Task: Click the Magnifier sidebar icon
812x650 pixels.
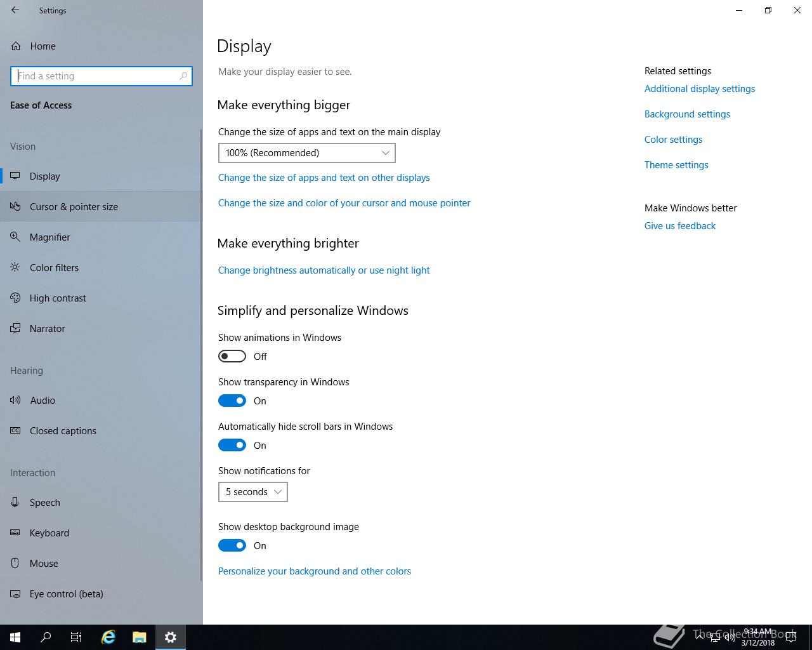Action: 15,237
